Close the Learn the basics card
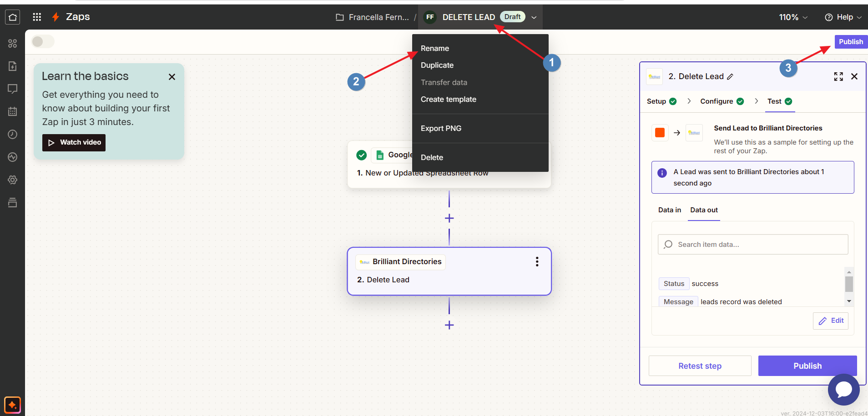Viewport: 868px width, 416px height. pyautogui.click(x=172, y=77)
